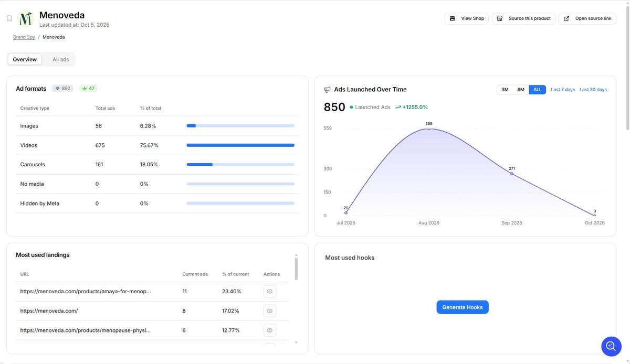Open the https://menoveda.com/ landing URL
Viewport: 630px width, 364px height.
click(49, 311)
